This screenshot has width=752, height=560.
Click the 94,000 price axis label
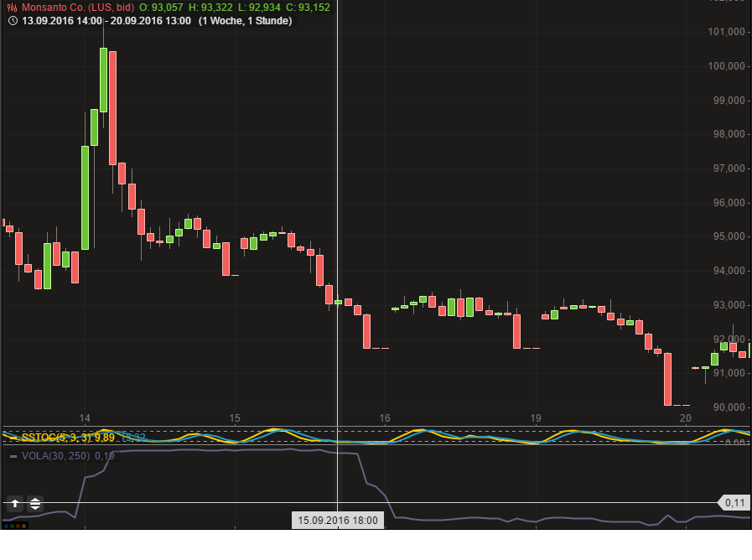coord(729,271)
